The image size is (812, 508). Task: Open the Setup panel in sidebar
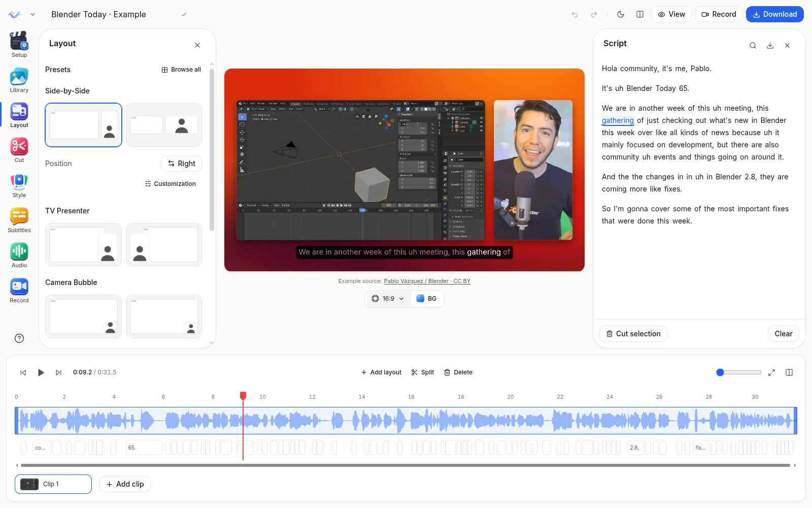(19, 44)
